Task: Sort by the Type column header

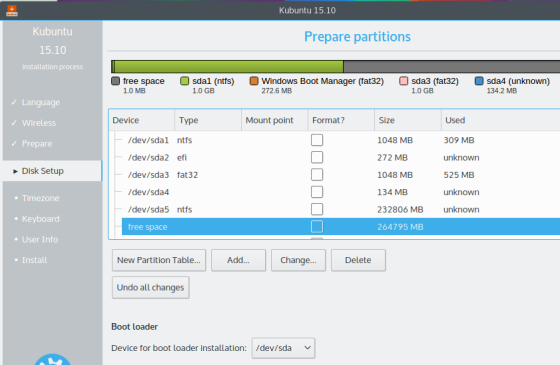Action: (208, 120)
